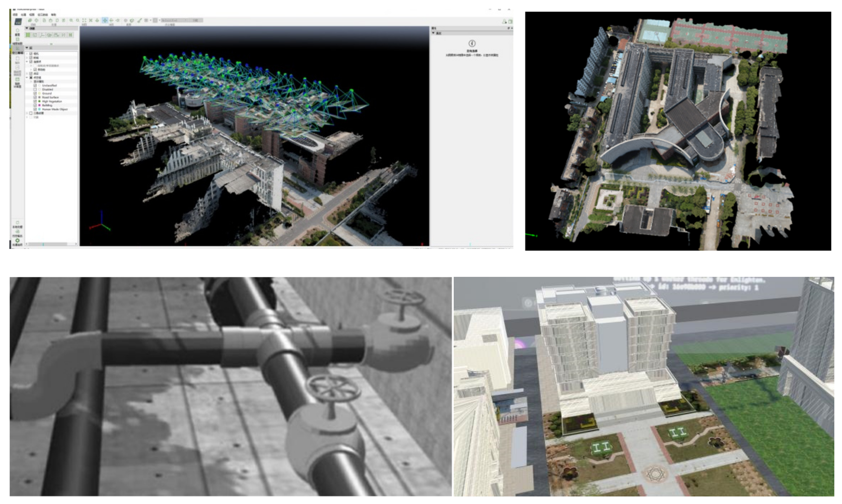Open the third menu bar item
Viewport: 842px width, 504px height.
(x=32, y=15)
